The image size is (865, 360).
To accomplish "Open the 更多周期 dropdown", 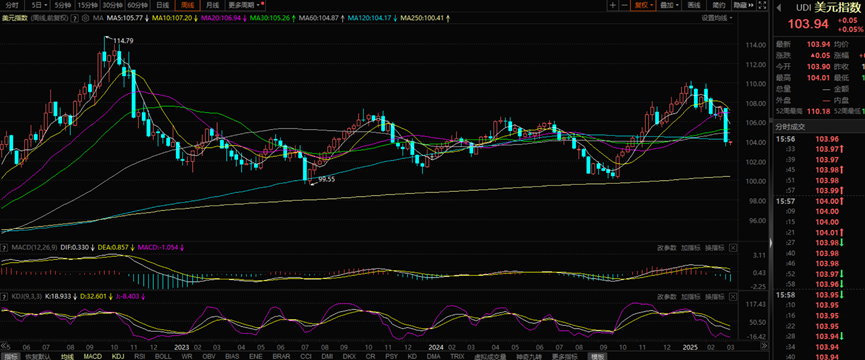I will [245, 5].
